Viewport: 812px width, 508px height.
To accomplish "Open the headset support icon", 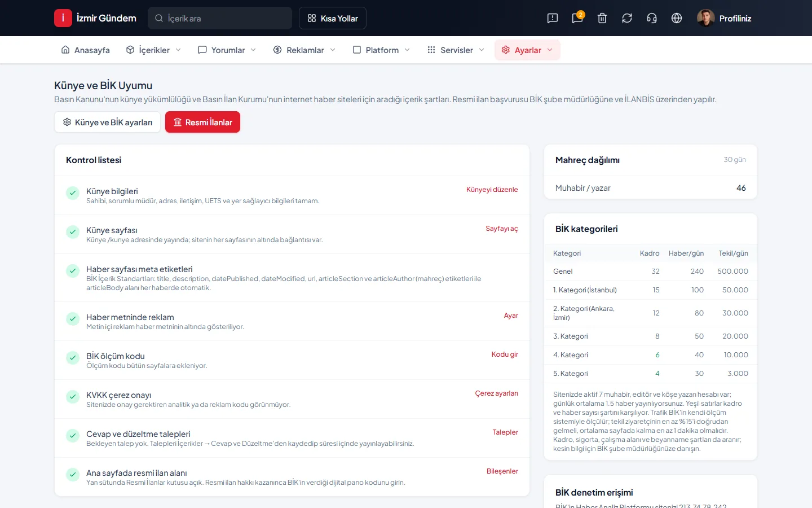I will coord(652,18).
